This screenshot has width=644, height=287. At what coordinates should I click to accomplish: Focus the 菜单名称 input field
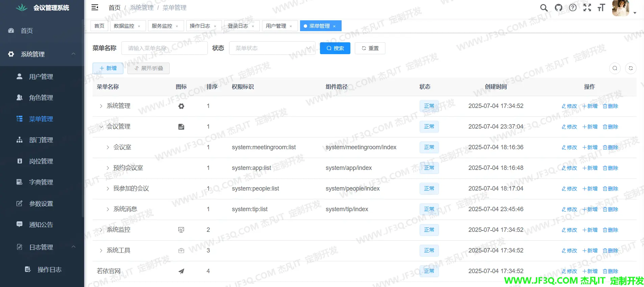point(164,48)
